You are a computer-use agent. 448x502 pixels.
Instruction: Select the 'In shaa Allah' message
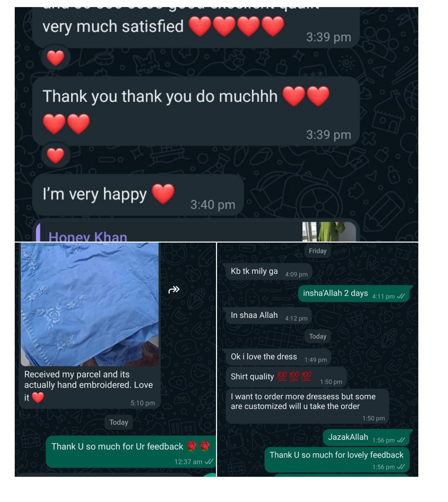[x=269, y=316]
